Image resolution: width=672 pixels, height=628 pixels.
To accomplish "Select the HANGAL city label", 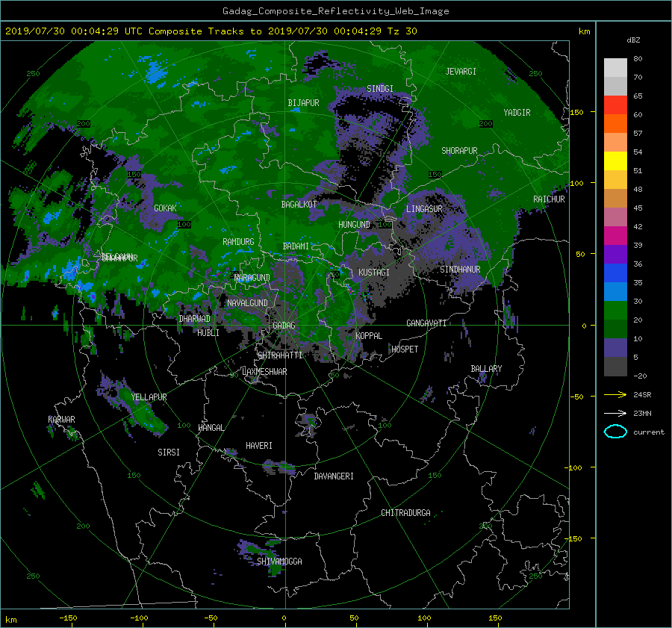I will [x=211, y=428].
